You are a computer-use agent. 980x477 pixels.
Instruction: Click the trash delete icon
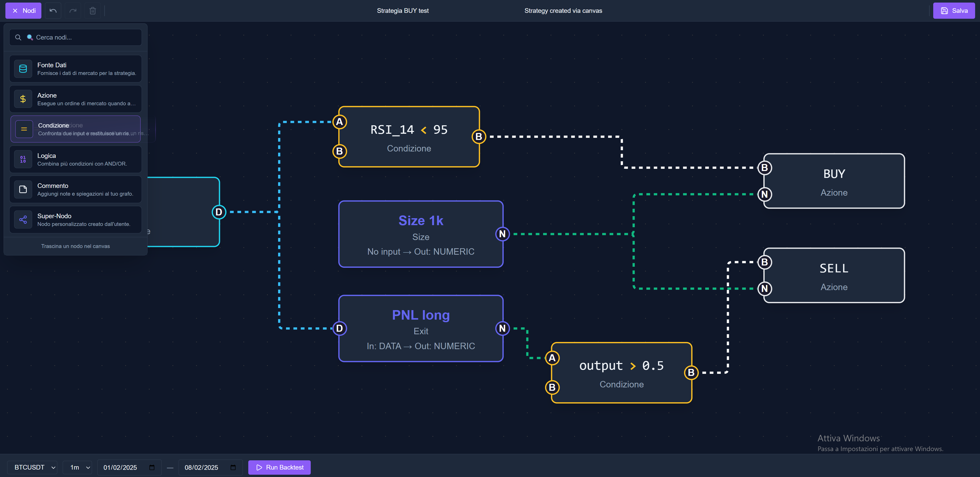point(93,11)
